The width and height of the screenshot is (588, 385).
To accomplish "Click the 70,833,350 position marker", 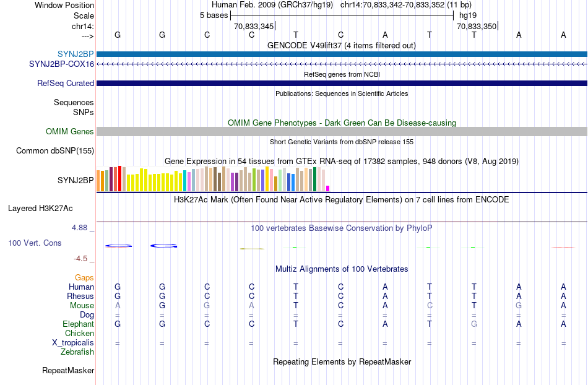I will coord(477,26).
